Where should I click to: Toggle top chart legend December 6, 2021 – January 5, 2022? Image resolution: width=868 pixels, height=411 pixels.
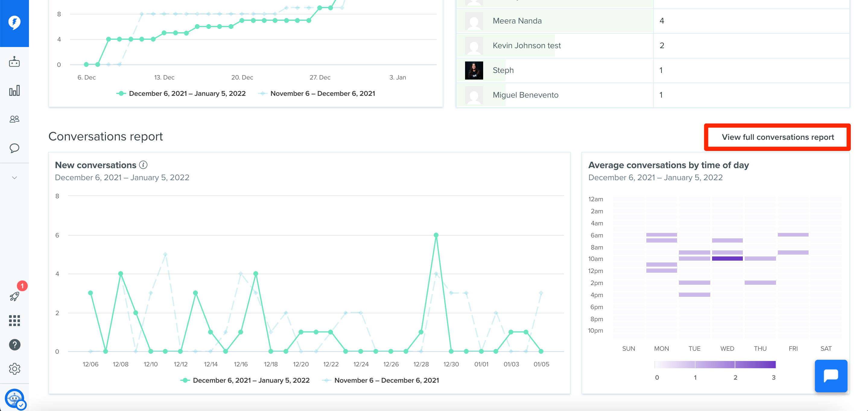[x=181, y=94]
